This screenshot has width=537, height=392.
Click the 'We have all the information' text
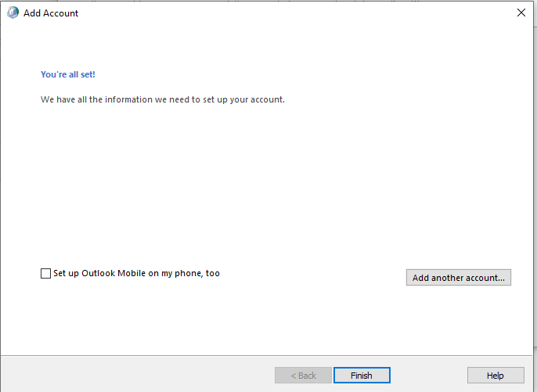pos(162,100)
